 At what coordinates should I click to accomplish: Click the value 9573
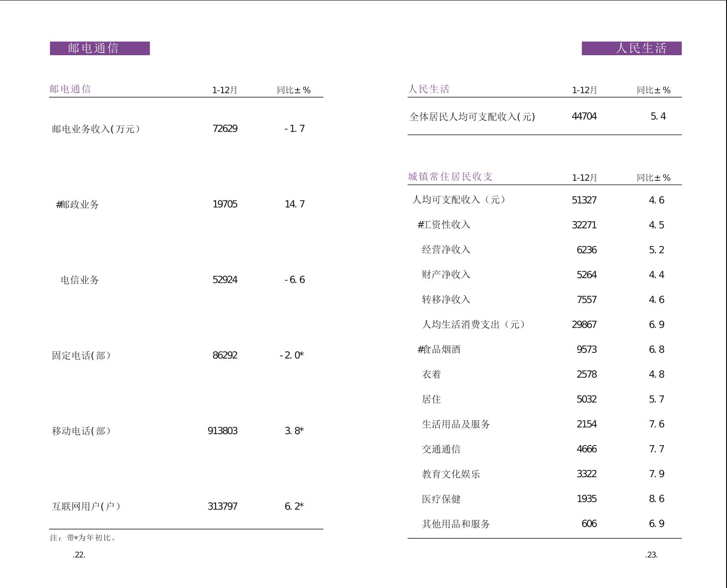tap(587, 350)
